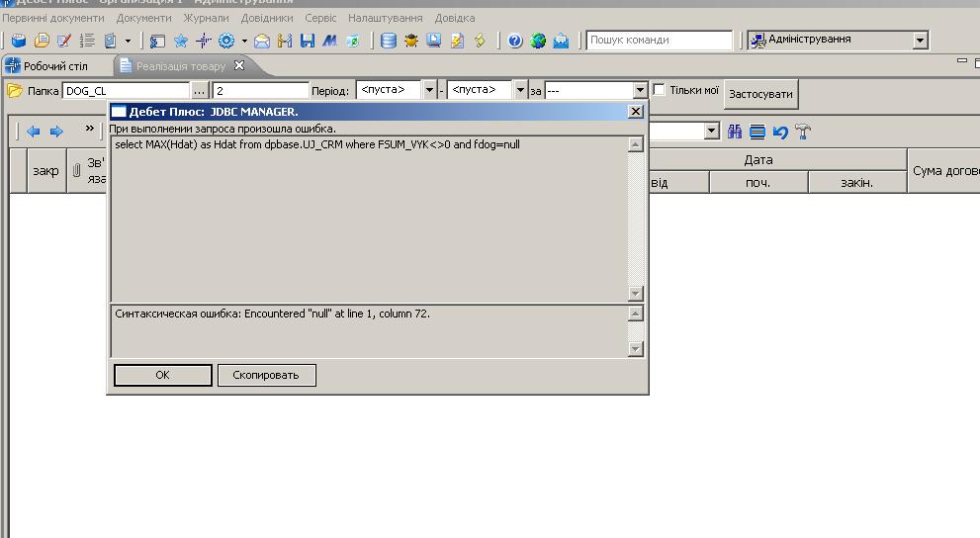
Task: Click the binoculars search icon
Action: click(x=735, y=132)
